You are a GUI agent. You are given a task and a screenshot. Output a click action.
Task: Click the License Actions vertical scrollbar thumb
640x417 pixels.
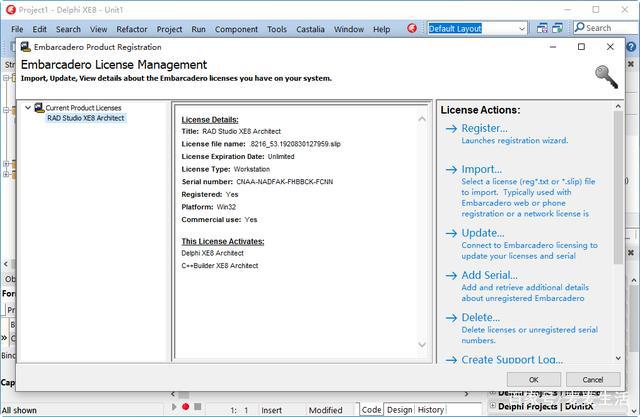click(618, 188)
